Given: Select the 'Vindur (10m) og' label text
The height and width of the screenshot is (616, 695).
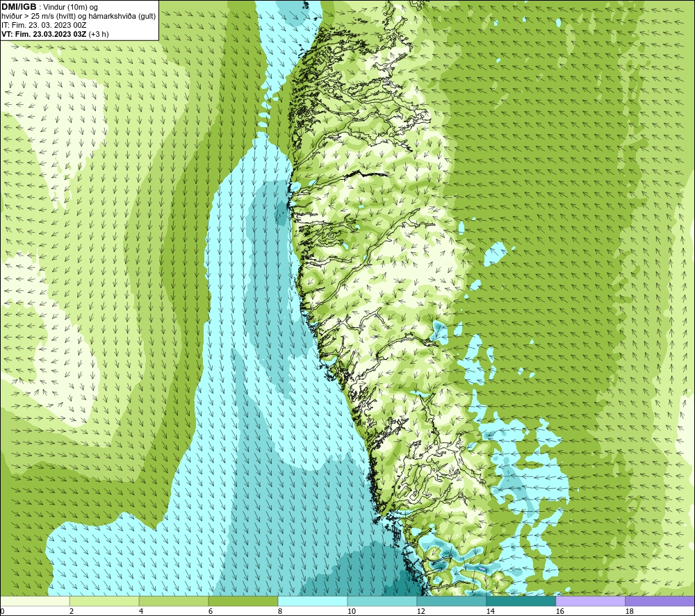Looking at the screenshot, I should click(x=72, y=8).
